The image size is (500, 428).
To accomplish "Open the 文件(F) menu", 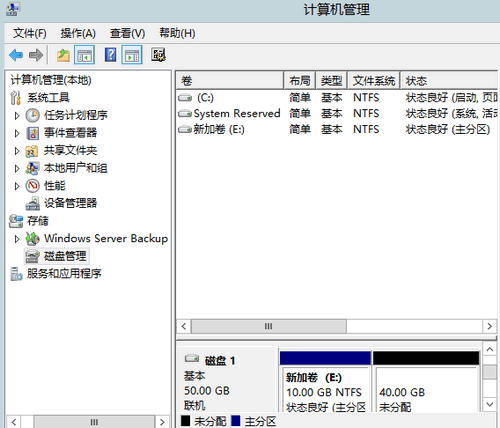I will [x=30, y=33].
